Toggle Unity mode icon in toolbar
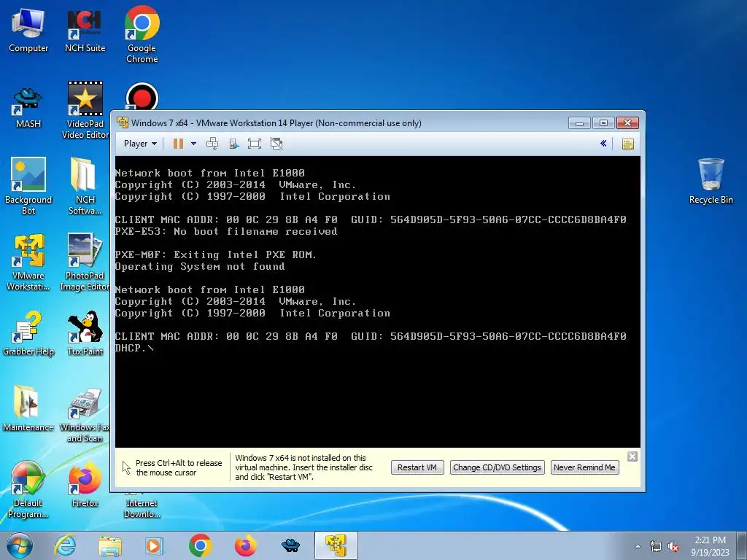This screenshot has width=747, height=560. coord(276,144)
